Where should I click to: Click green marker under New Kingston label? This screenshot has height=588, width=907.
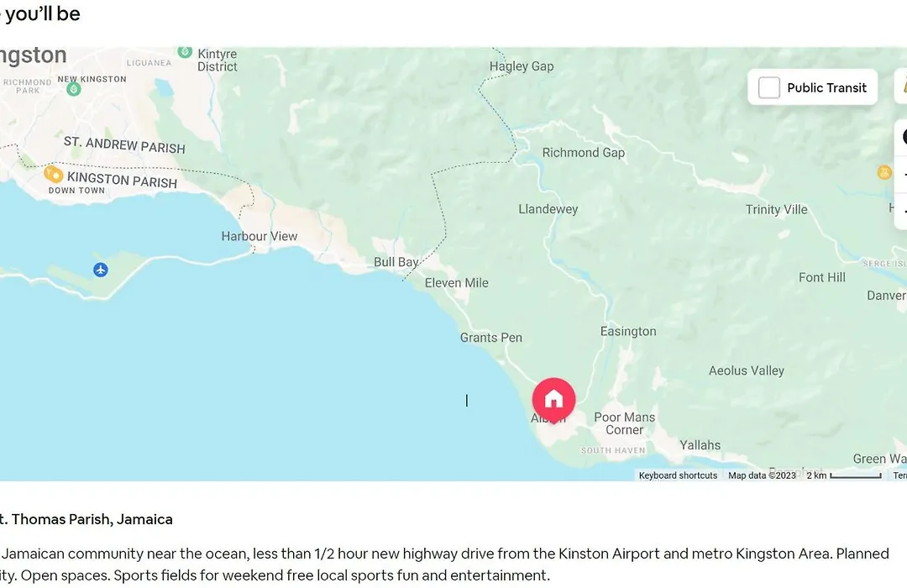coord(73,89)
